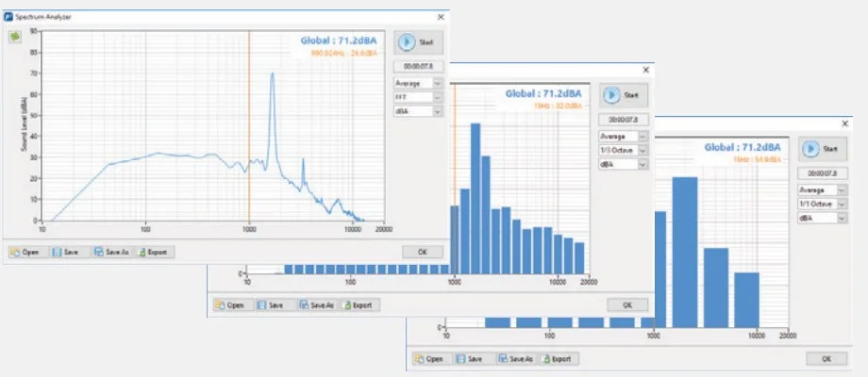Viewport: 868px width, 377px height.
Task: Click the tallest bar in the 1/3 Octave chart
Action: [475, 199]
